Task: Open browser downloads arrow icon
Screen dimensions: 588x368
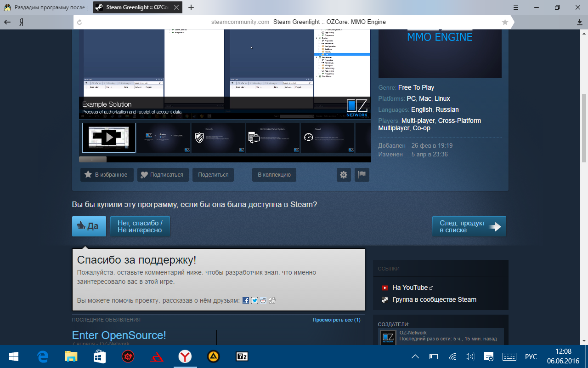Action: pyautogui.click(x=580, y=22)
